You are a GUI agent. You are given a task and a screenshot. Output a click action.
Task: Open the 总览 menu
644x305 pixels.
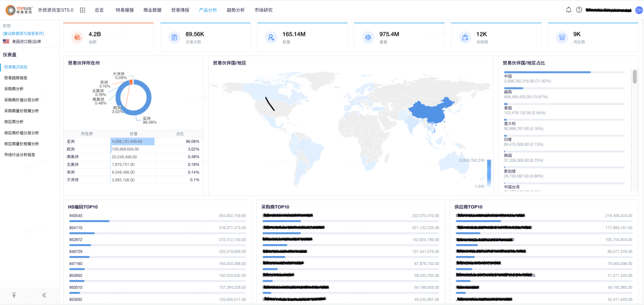pyautogui.click(x=99, y=10)
